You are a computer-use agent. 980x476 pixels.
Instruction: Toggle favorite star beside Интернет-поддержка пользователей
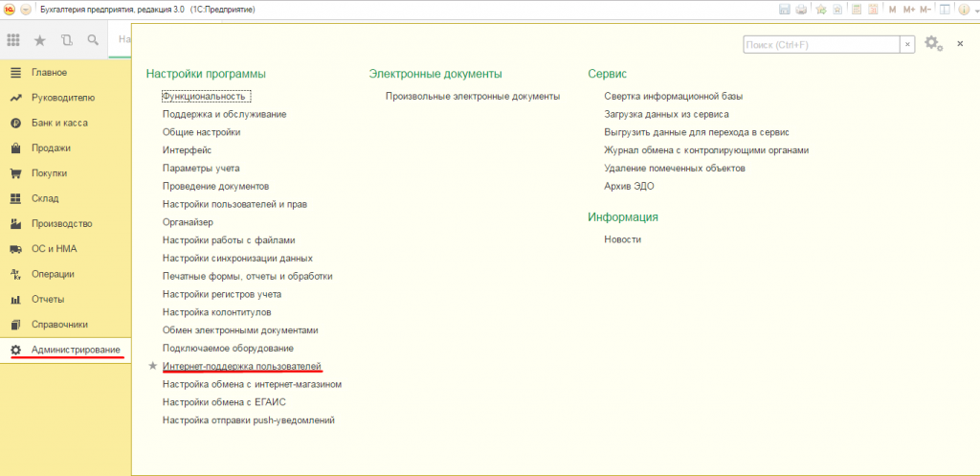click(x=152, y=366)
